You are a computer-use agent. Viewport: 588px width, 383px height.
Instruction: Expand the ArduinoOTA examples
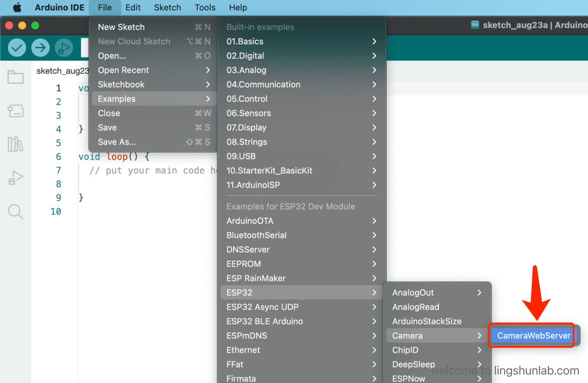pos(301,221)
